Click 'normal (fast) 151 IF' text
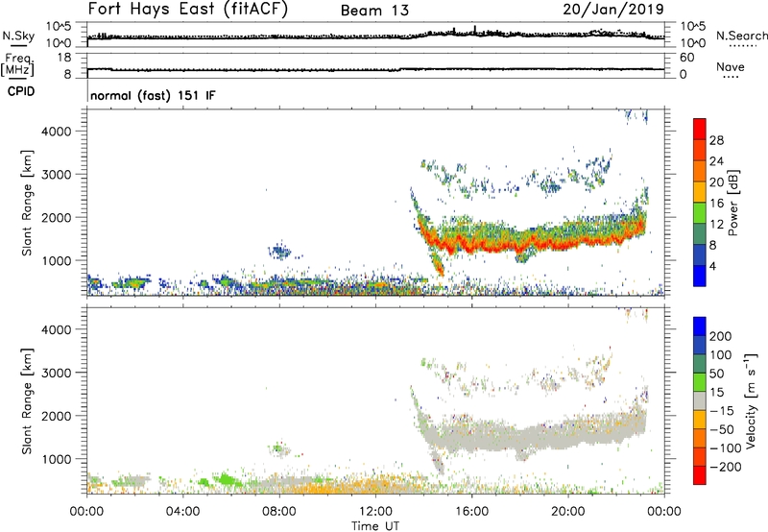768x532 pixels. click(153, 95)
